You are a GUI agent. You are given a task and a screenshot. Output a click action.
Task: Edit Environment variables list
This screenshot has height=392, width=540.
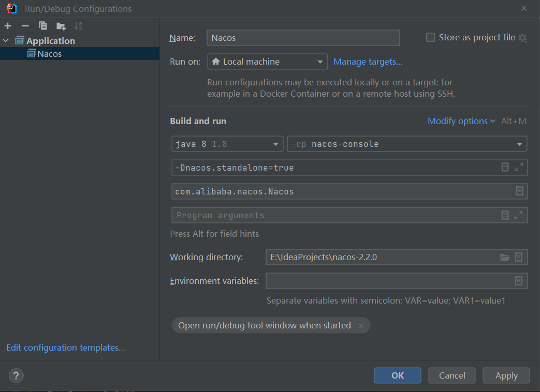click(x=518, y=281)
